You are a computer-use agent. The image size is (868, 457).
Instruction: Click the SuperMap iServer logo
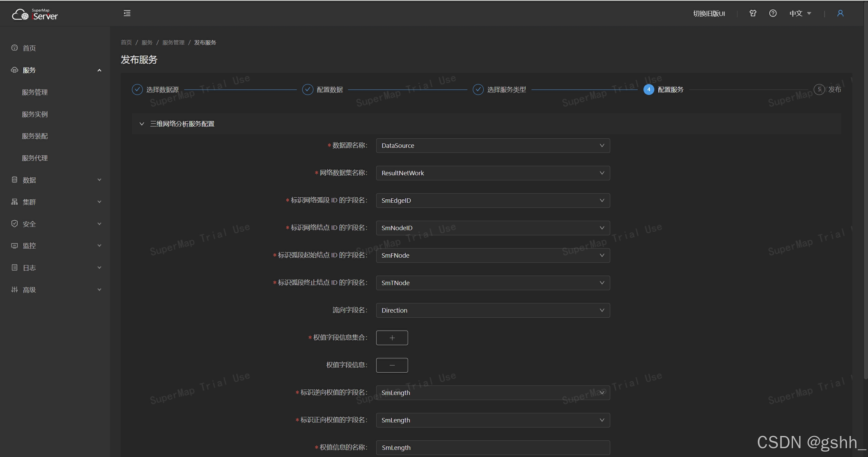coord(35,14)
